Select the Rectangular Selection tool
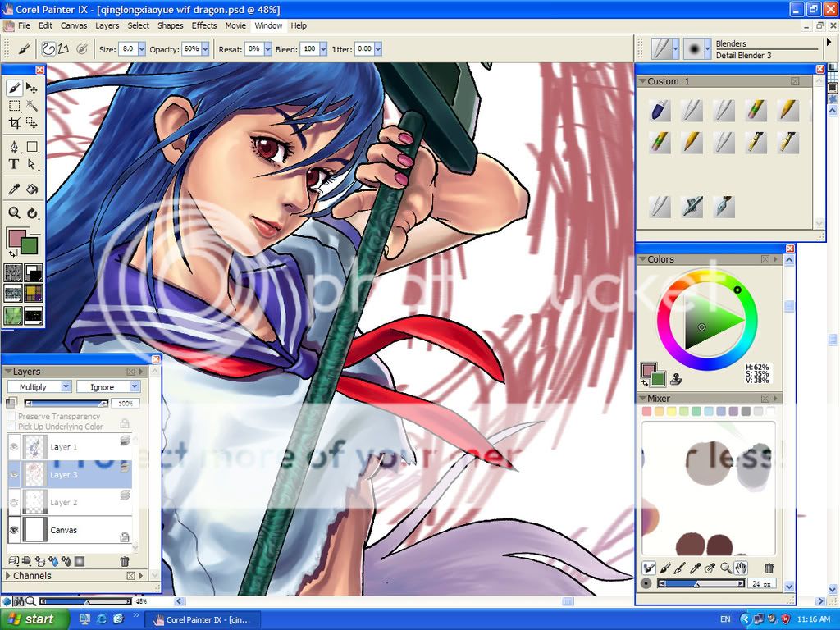 15,106
